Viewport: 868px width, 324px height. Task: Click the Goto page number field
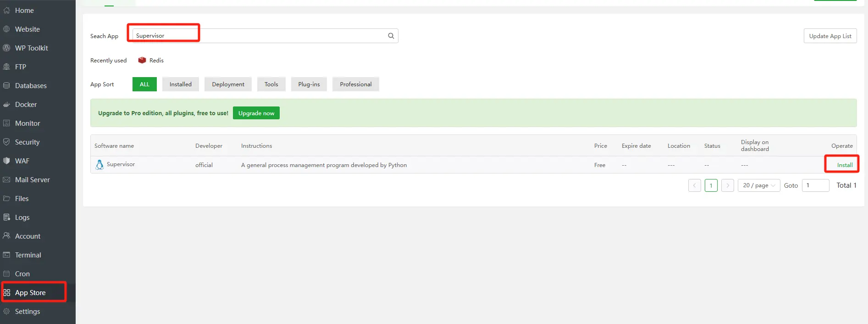click(816, 185)
